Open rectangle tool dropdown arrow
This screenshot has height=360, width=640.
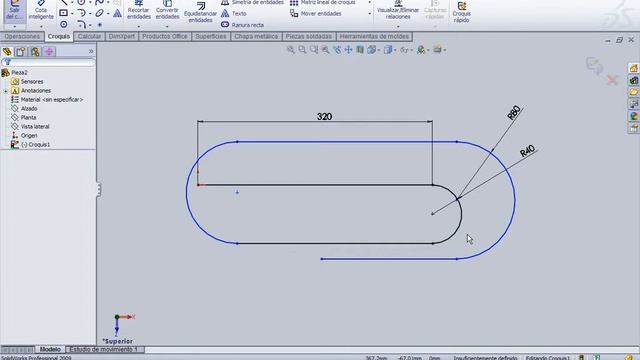coord(72,13)
